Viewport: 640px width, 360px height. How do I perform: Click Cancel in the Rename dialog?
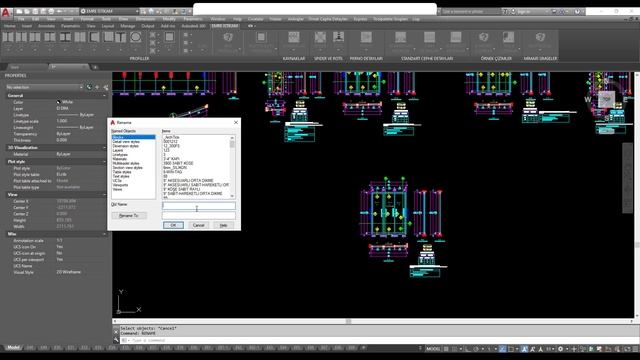pyautogui.click(x=198, y=225)
